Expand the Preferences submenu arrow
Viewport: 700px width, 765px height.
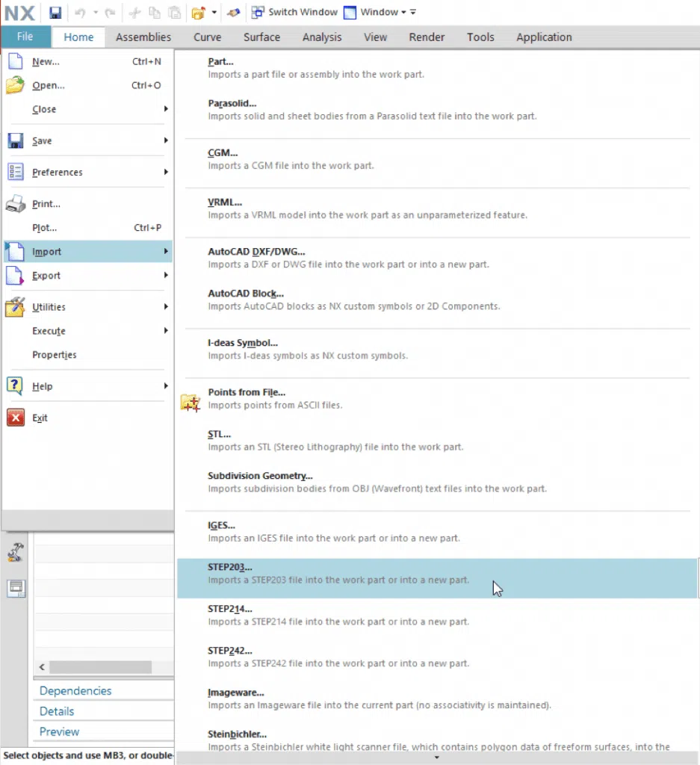point(166,172)
